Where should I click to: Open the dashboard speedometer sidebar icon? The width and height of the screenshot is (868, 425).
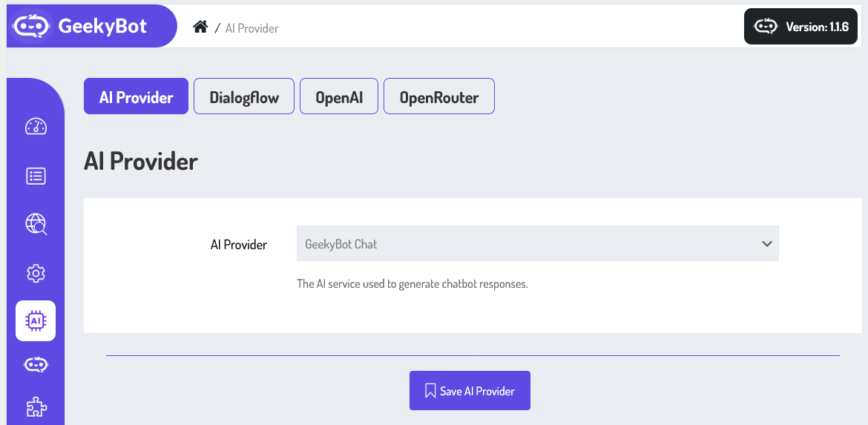tap(36, 127)
